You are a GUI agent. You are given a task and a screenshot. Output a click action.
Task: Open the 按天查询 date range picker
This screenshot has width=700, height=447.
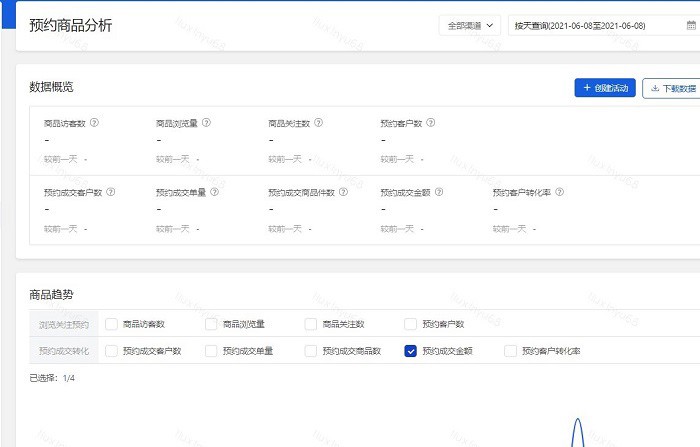[604, 25]
